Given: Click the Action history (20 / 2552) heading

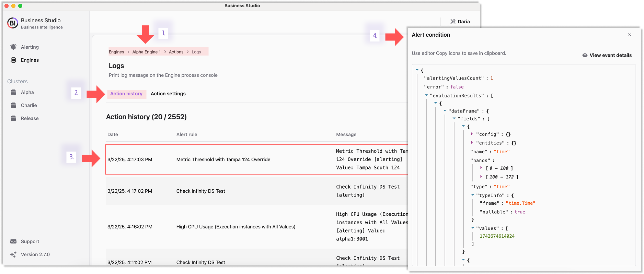Looking at the screenshot, I should (146, 117).
